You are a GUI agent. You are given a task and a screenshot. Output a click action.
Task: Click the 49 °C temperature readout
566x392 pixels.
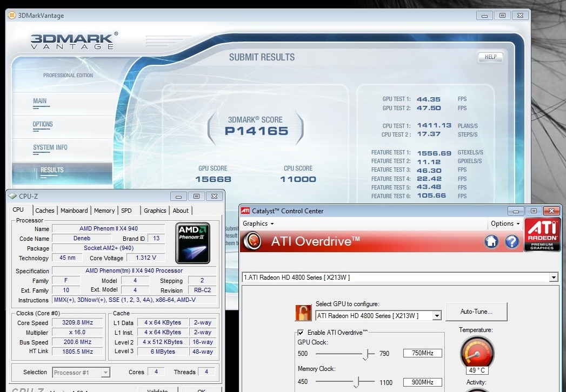pyautogui.click(x=477, y=370)
